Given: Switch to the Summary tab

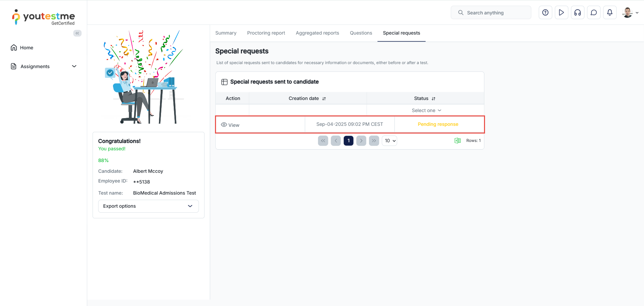Looking at the screenshot, I should pos(226,33).
